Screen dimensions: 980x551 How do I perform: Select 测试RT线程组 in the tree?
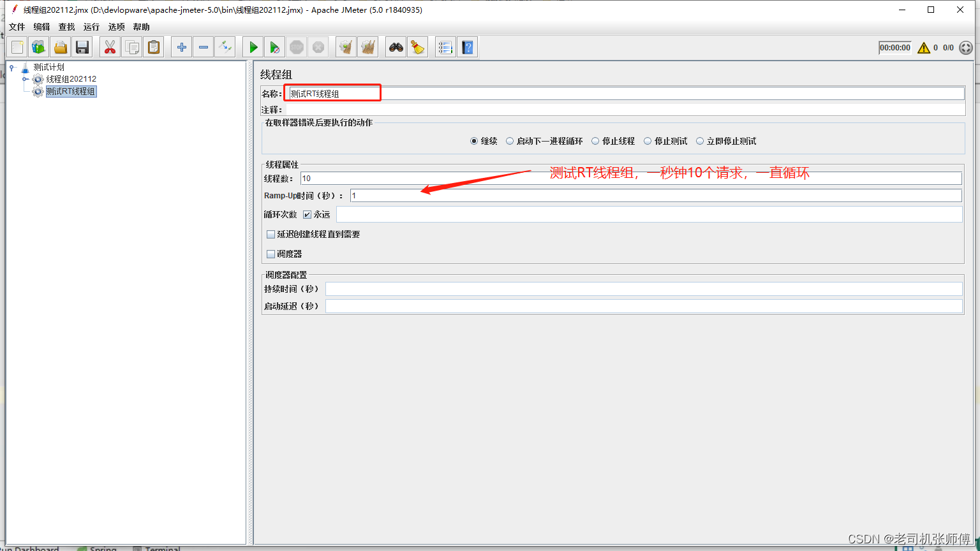click(71, 91)
